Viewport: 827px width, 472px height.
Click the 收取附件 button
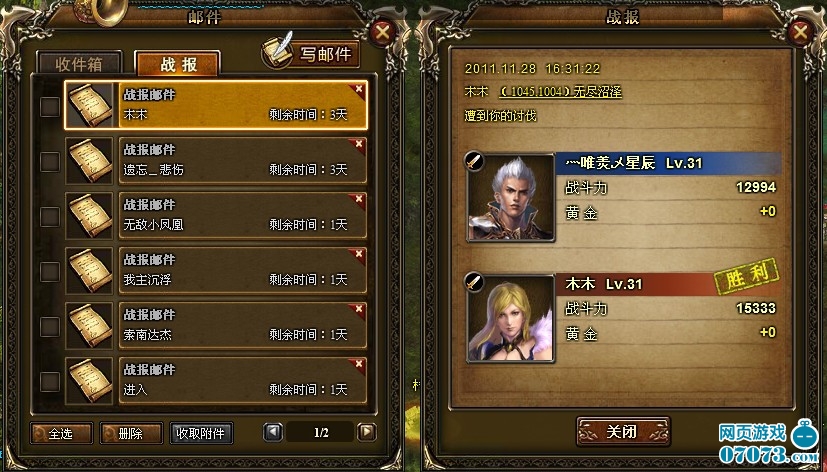(201, 434)
